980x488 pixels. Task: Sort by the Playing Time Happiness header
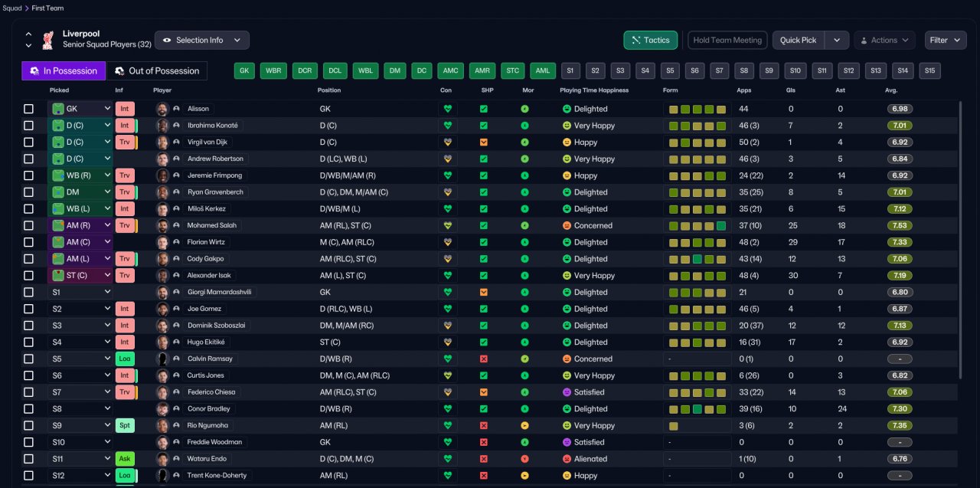594,90
